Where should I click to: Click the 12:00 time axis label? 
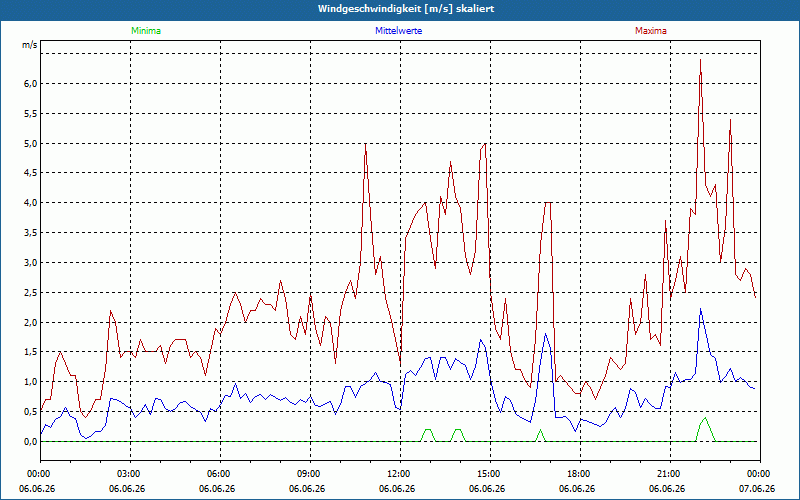401,474
